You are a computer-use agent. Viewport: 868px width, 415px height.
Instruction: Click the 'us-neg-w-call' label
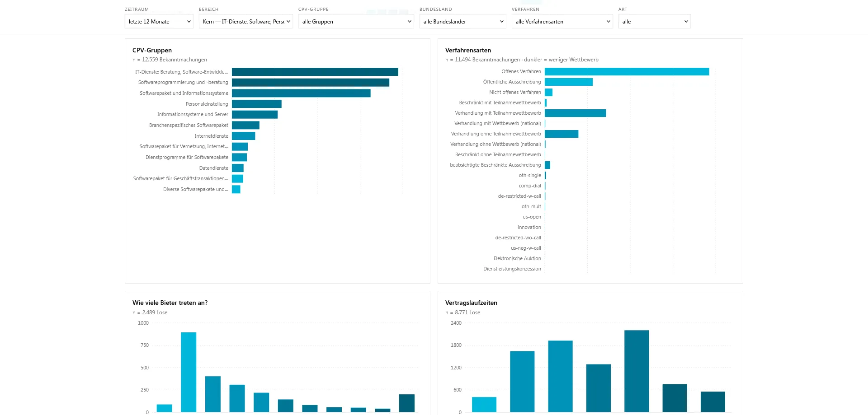526,248
